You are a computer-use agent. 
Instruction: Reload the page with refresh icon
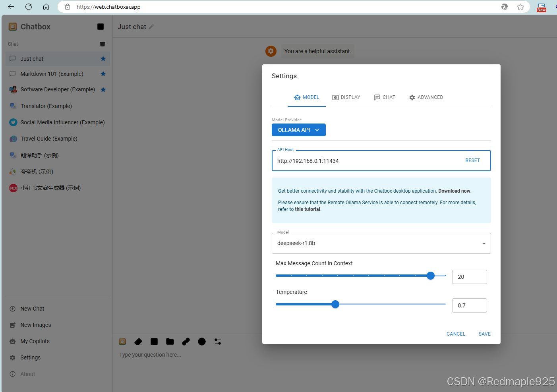click(29, 7)
